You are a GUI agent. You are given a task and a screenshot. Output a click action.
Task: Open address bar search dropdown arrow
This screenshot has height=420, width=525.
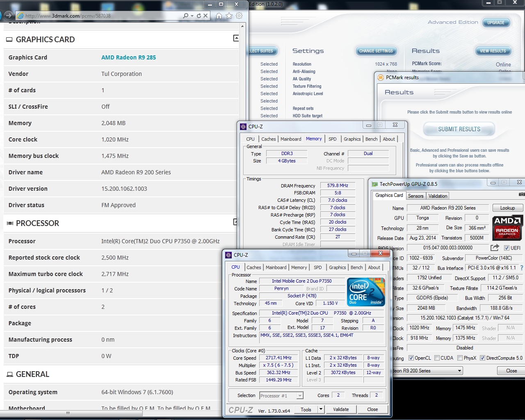point(192,16)
